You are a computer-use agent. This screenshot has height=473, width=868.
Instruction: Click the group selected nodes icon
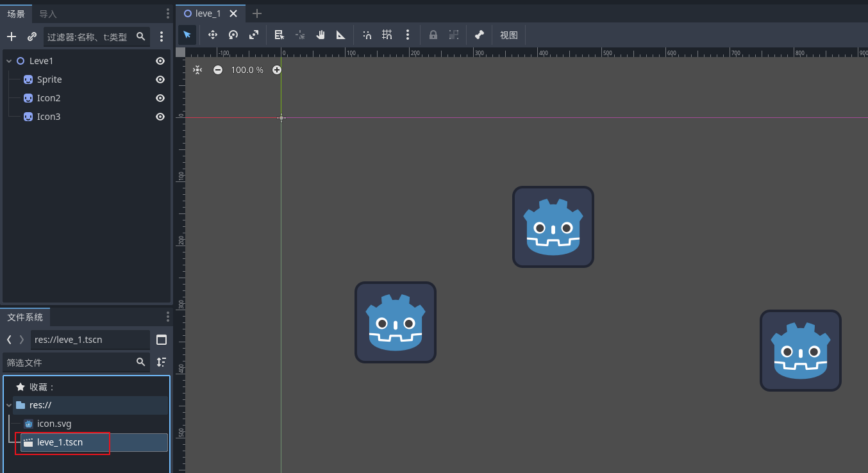tap(454, 35)
